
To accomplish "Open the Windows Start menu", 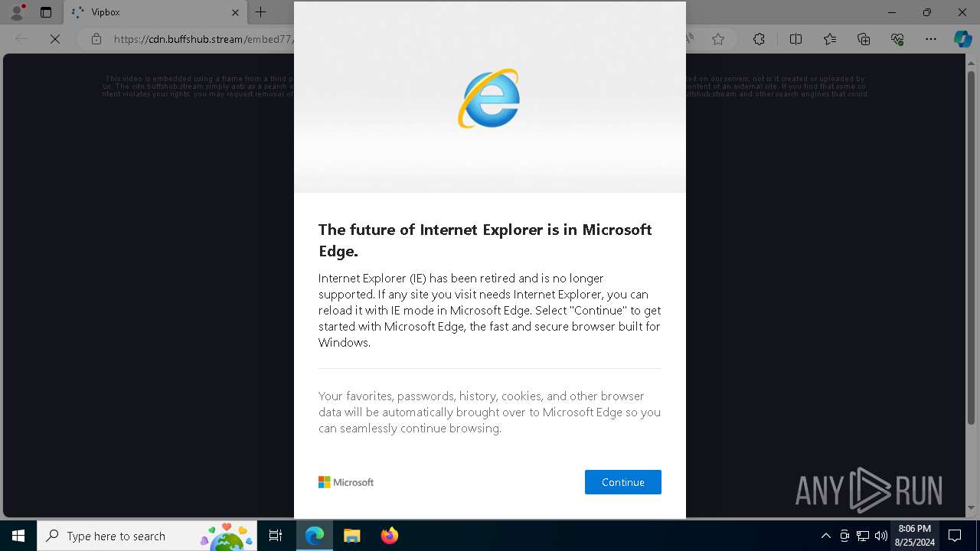I will pos(18,536).
